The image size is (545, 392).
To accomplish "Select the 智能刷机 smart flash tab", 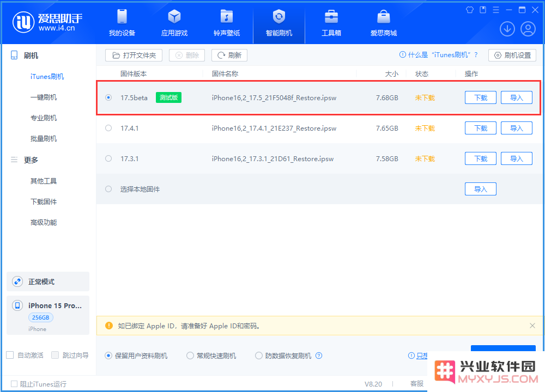I will coord(278,23).
